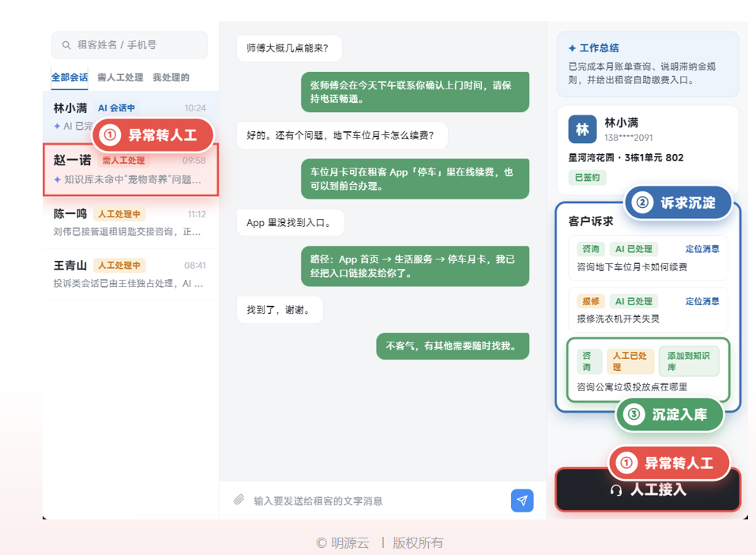Image resolution: width=756 pixels, height=555 pixels.
Task: Click the sparkle icon beside 工作总结
Action: click(x=572, y=48)
